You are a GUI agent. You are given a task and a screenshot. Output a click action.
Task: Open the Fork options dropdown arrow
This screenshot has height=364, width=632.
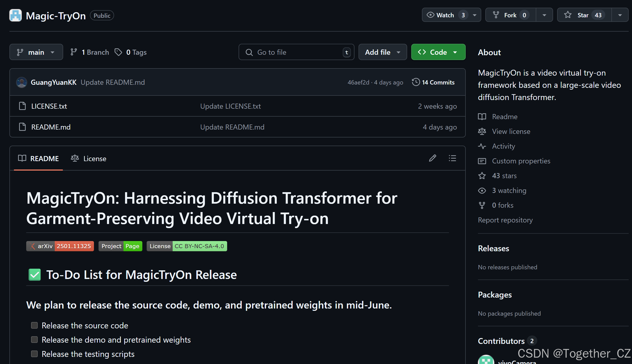[x=544, y=15]
